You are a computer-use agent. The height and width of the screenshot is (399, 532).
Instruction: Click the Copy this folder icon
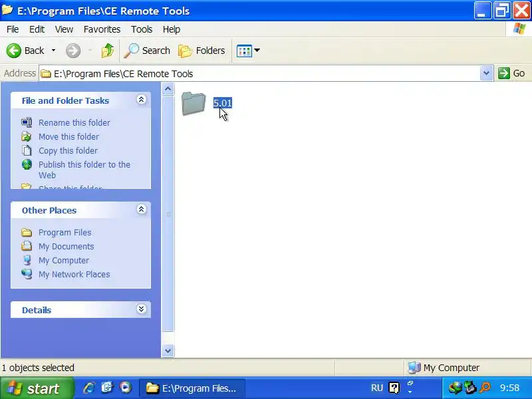[x=27, y=150]
